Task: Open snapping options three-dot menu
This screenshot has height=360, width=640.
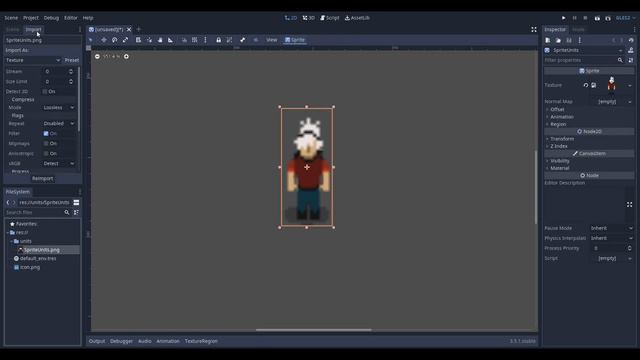Action: (x=205, y=40)
